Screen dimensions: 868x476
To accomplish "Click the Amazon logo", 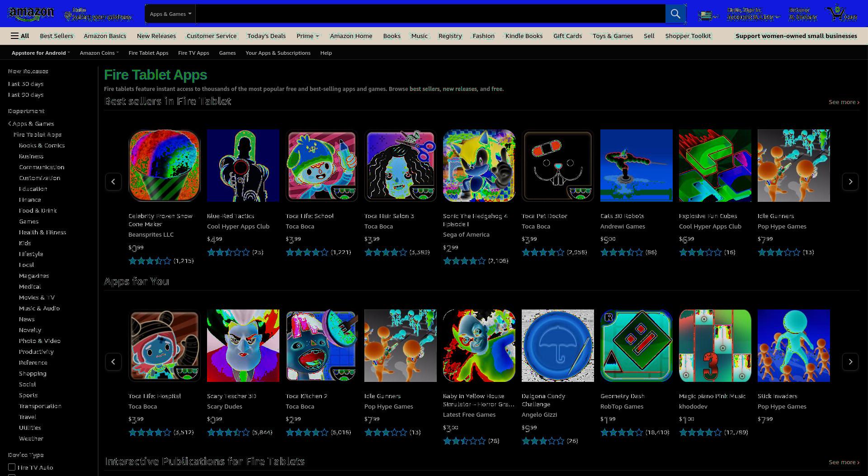I will click(x=31, y=14).
